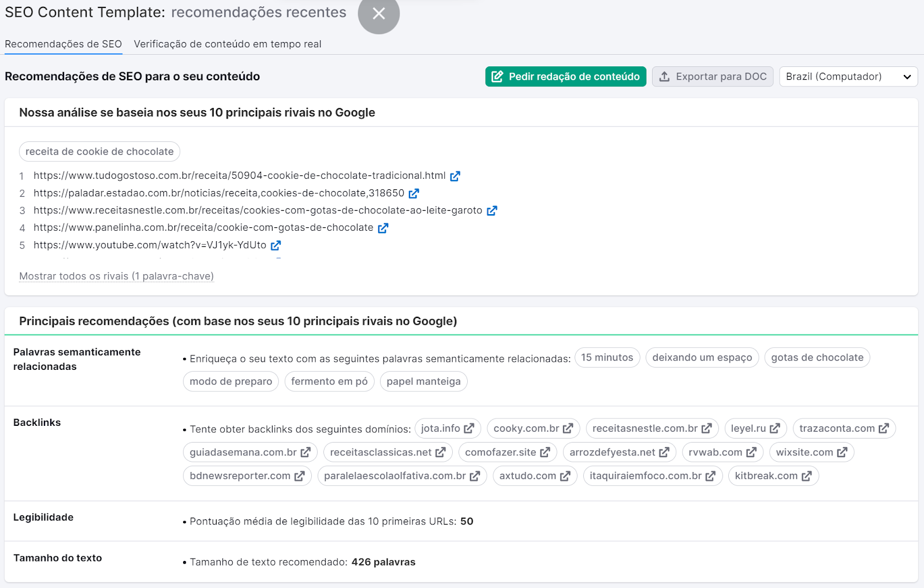
Task: Click the 'gotas de chocolate' keyword chip
Action: click(x=817, y=357)
